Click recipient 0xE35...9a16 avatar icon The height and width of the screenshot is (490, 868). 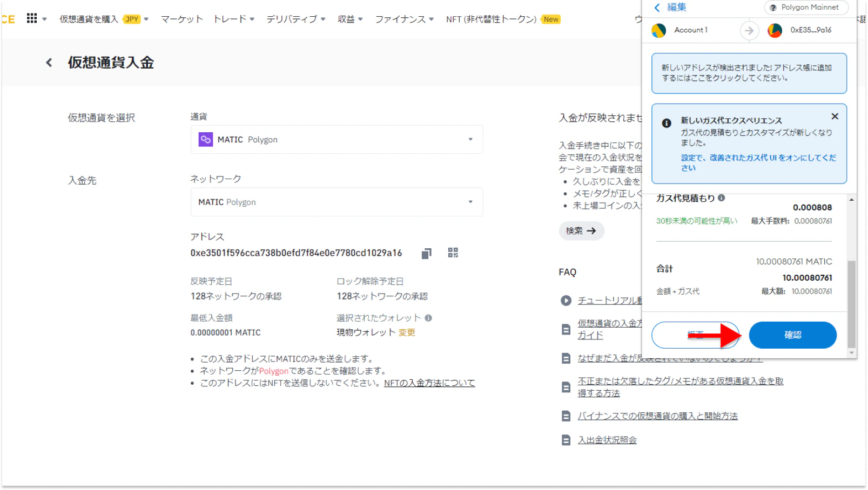click(x=775, y=31)
